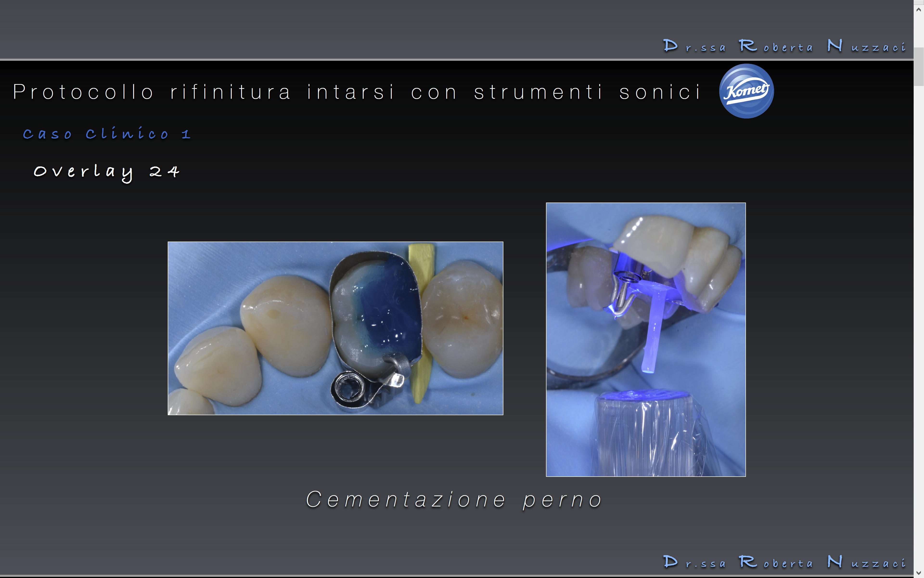Image resolution: width=924 pixels, height=578 pixels.
Task: Click the scrollbar up arrow
Action: (x=919, y=10)
